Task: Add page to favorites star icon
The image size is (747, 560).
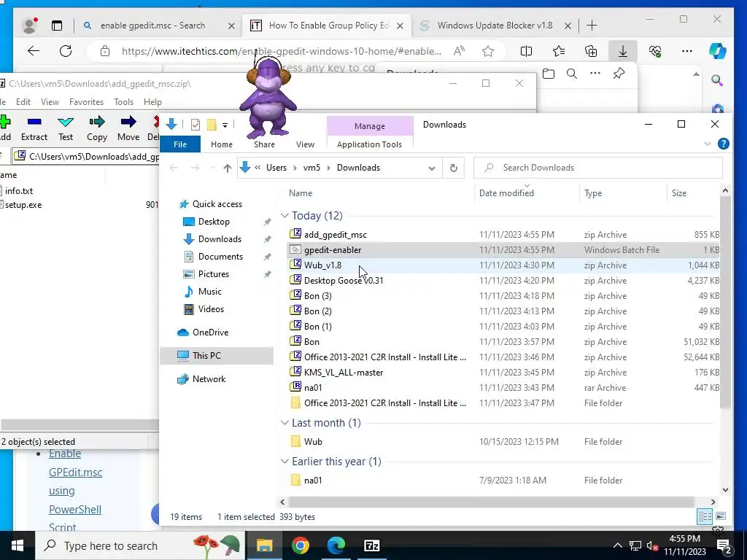Action: (x=488, y=51)
